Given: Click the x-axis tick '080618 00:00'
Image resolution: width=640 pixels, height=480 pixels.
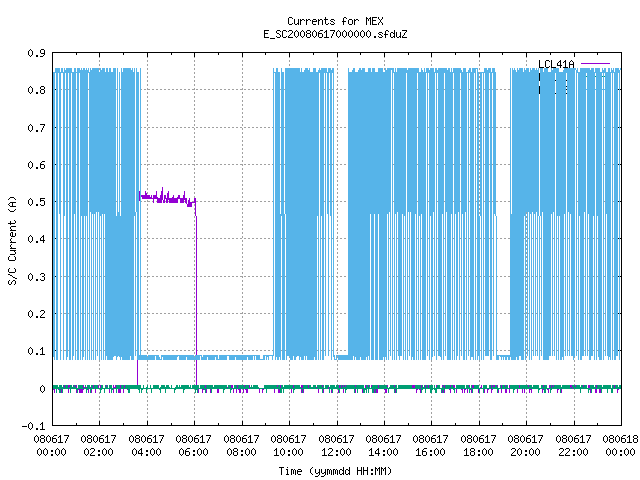Looking at the screenshot, I should [620, 446].
